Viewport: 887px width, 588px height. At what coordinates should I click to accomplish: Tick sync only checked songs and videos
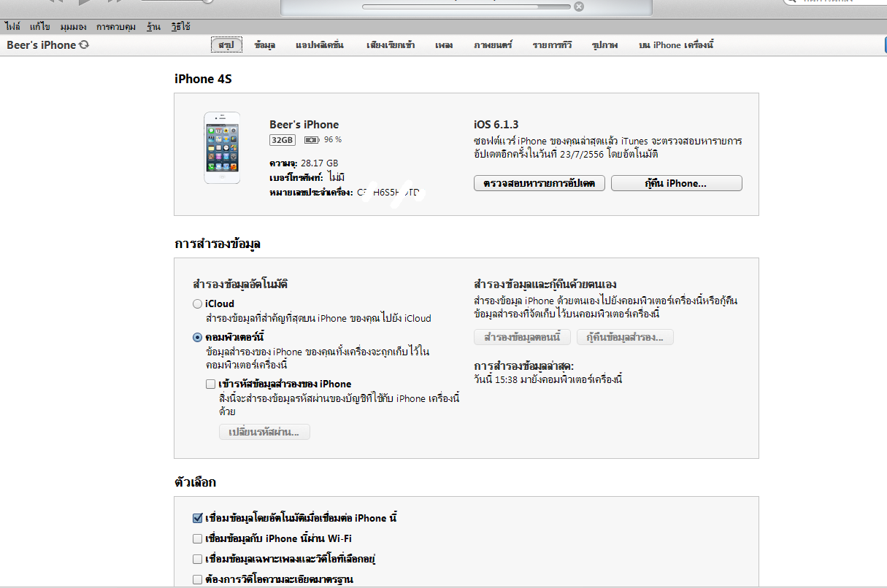[197, 559]
